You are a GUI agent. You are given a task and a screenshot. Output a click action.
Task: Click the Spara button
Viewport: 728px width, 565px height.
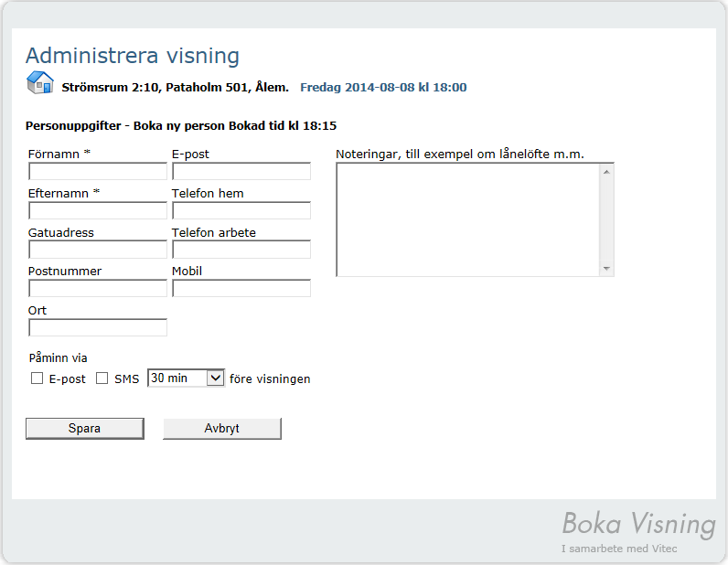click(85, 428)
